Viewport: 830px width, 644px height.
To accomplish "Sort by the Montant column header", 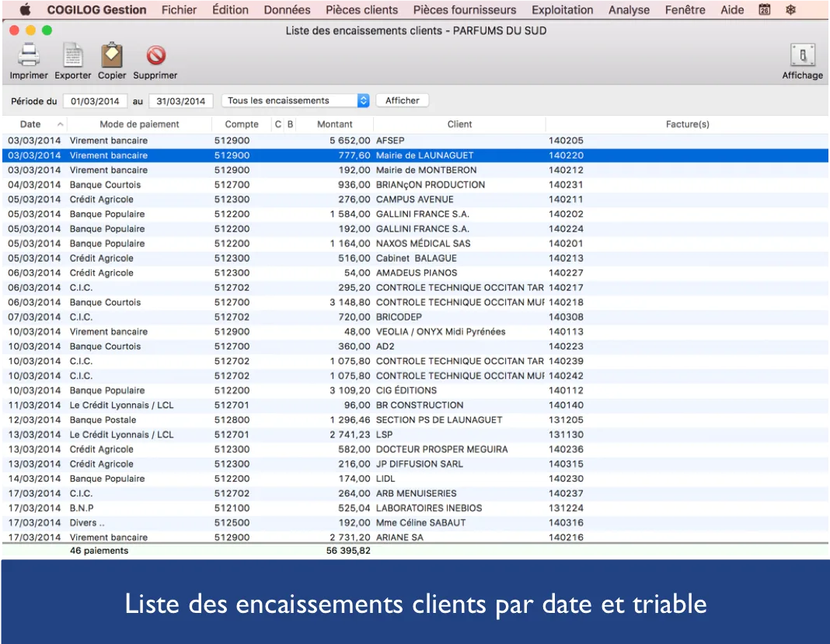I will 334,124.
